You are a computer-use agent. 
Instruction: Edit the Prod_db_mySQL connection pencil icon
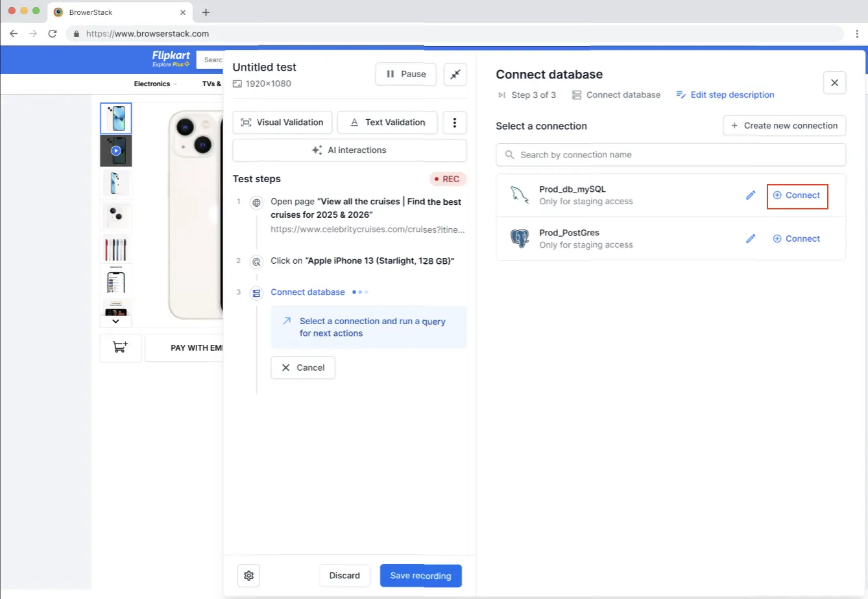(751, 195)
